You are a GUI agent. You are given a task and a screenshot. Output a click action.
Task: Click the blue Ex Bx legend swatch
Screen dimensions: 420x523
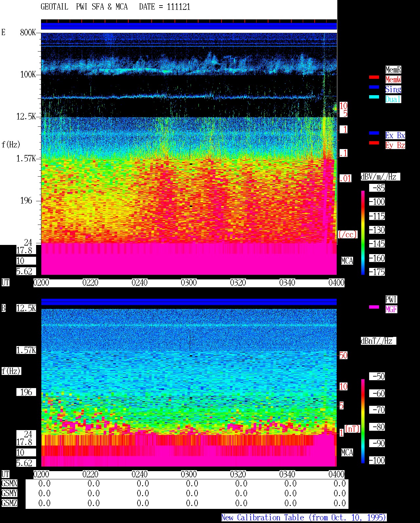374,133
